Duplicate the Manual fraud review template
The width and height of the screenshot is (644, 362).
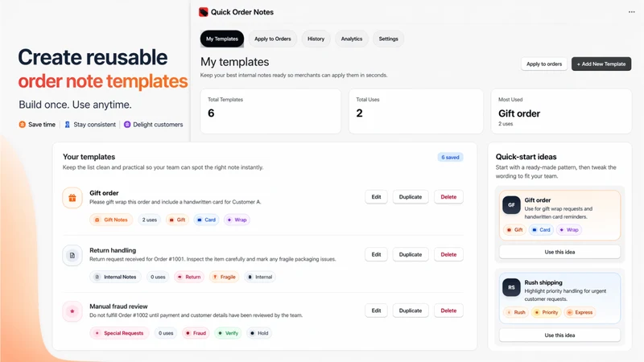tap(411, 311)
